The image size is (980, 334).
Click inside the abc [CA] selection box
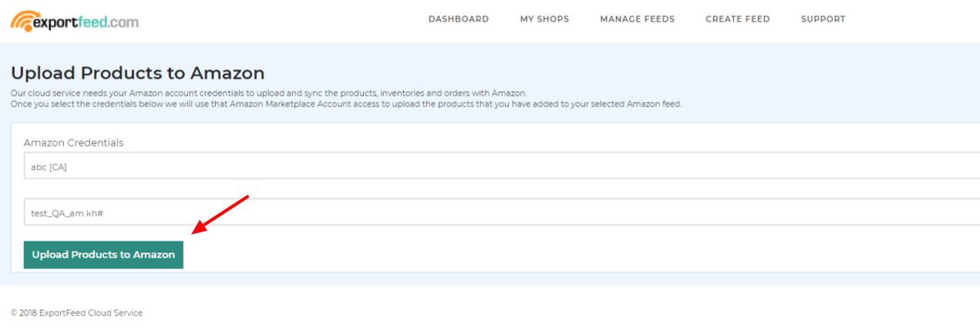(x=501, y=166)
